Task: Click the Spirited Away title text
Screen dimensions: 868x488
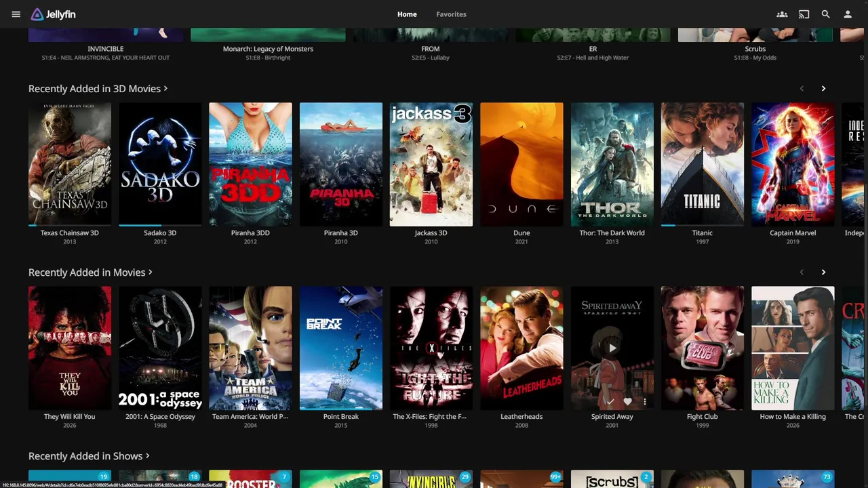Action: click(612, 416)
